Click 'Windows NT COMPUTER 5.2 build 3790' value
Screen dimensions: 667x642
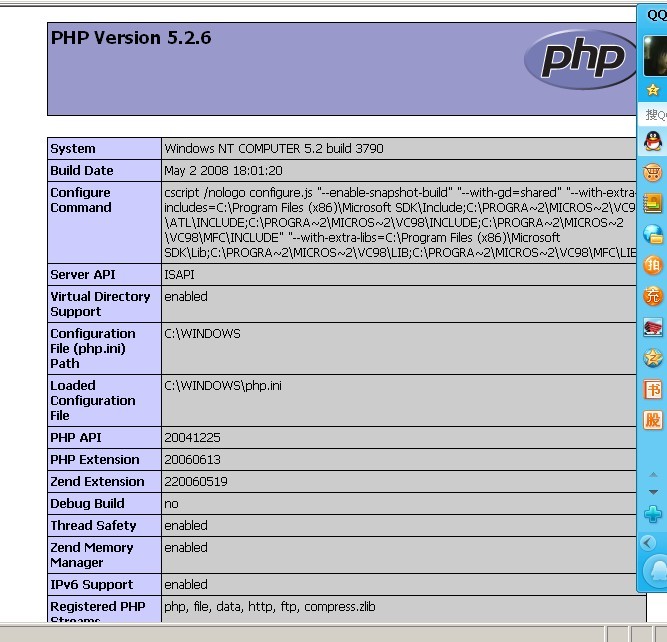(x=274, y=148)
